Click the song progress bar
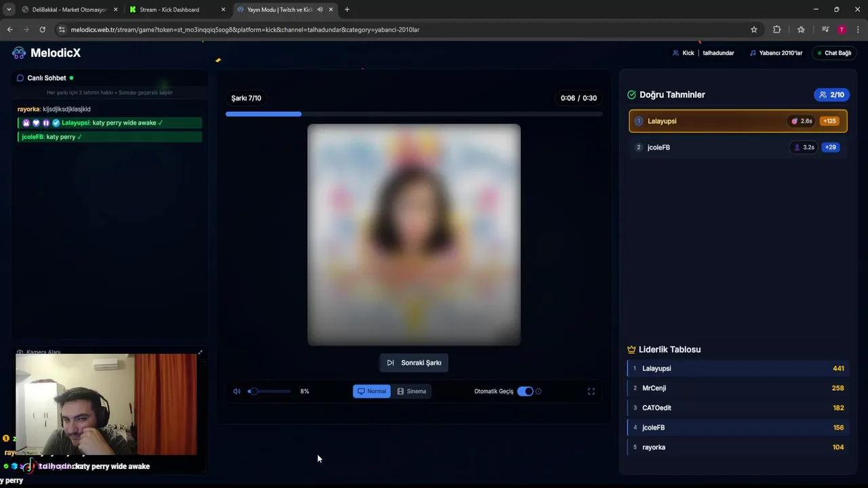 click(x=414, y=114)
